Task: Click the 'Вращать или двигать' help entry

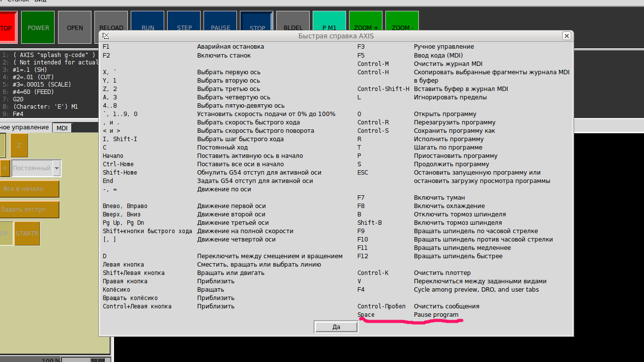Action: [231, 273]
